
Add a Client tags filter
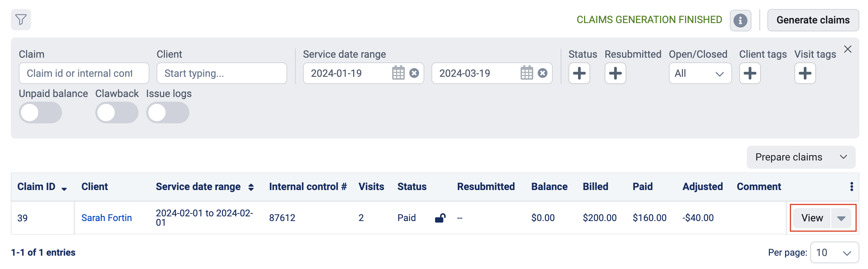(750, 73)
